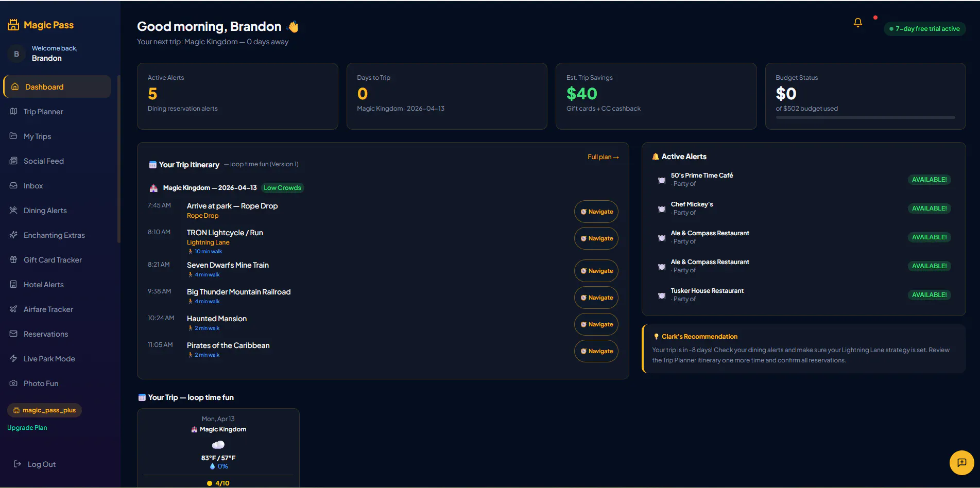Click the Magic Pass castle logo icon

(x=13, y=25)
